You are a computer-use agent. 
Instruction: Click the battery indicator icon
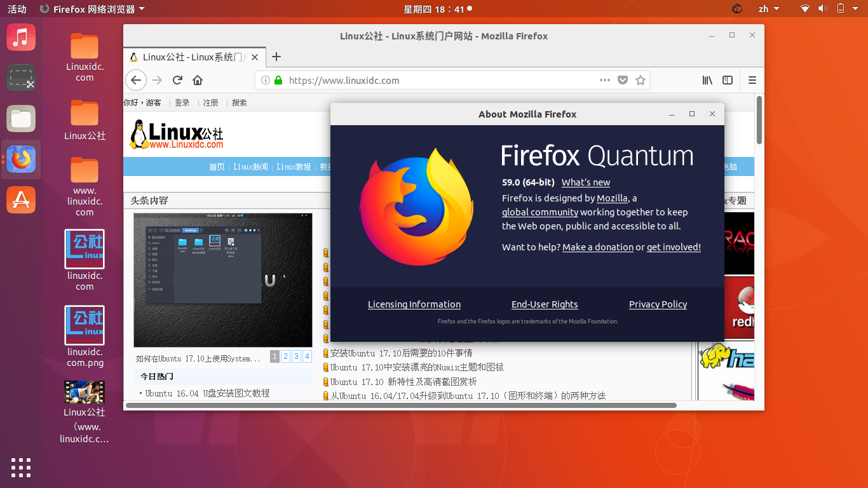pos(840,9)
